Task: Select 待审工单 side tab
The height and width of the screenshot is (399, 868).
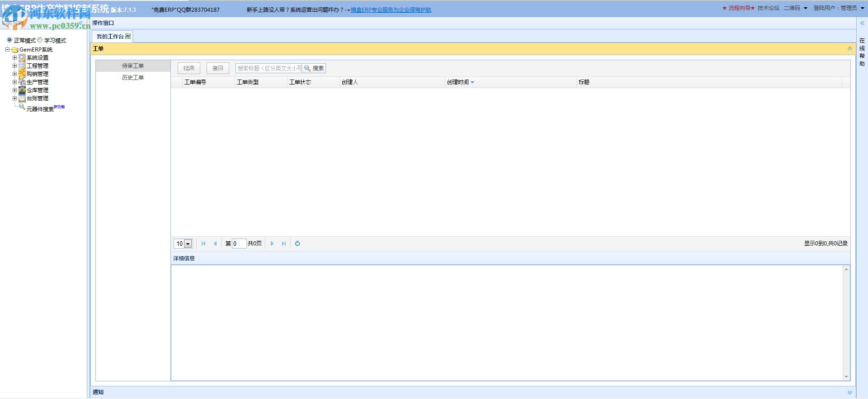Action: point(133,66)
